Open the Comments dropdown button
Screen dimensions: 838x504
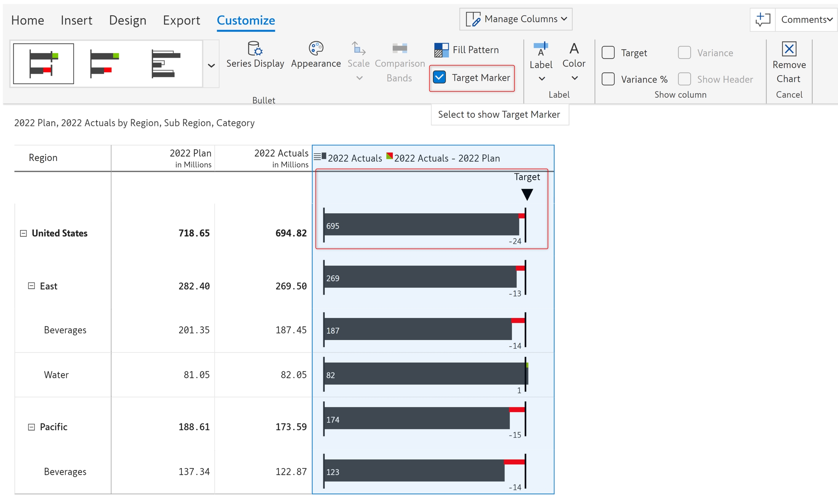click(806, 19)
